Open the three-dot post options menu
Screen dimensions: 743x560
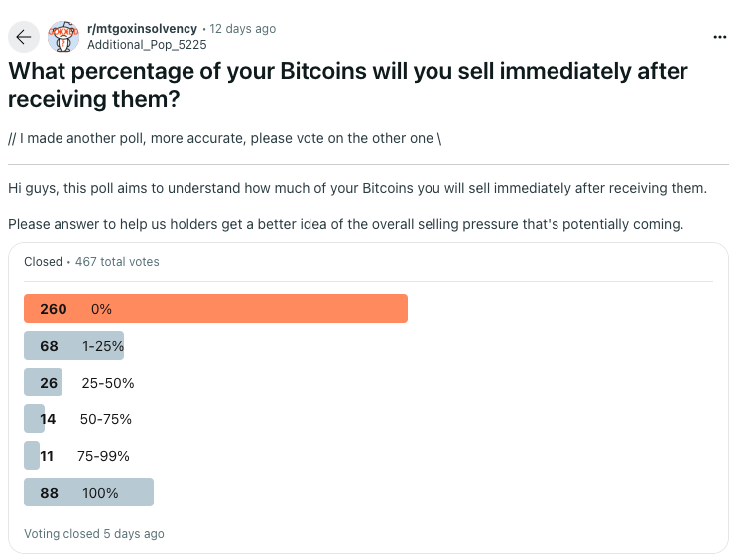(720, 37)
